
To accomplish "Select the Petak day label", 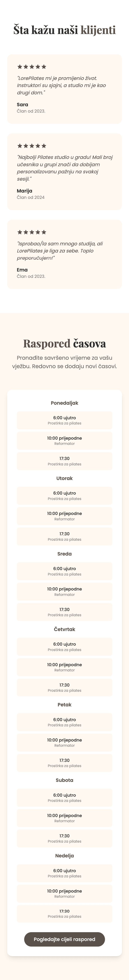I will [x=64, y=705].
